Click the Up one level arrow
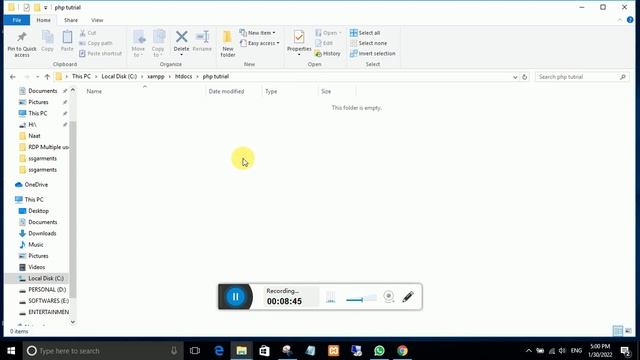Viewport: 640px width, 360px height. pos(47,77)
